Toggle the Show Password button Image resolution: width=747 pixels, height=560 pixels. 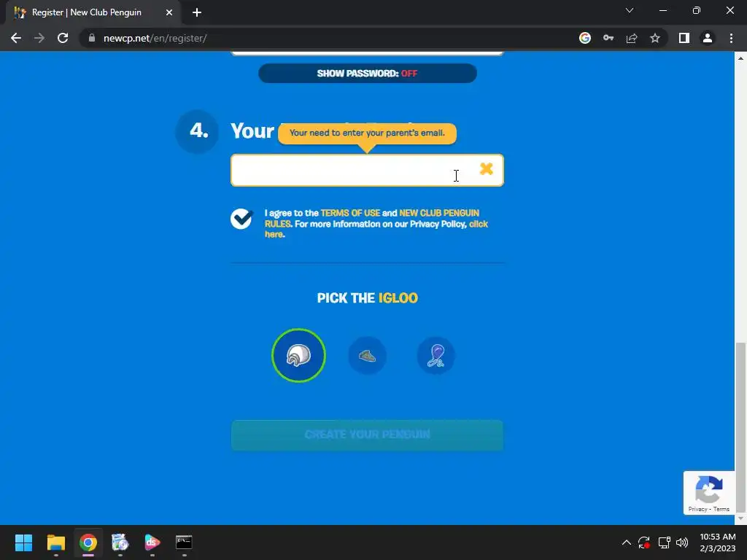point(368,74)
